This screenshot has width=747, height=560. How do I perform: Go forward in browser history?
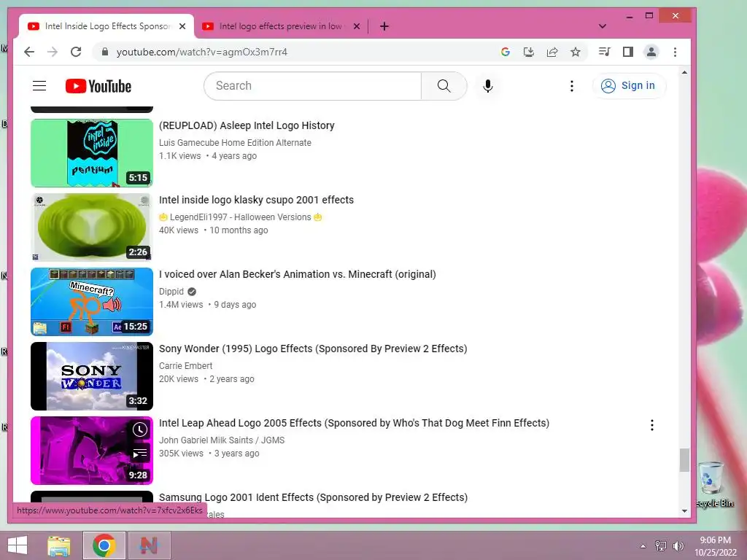53,52
